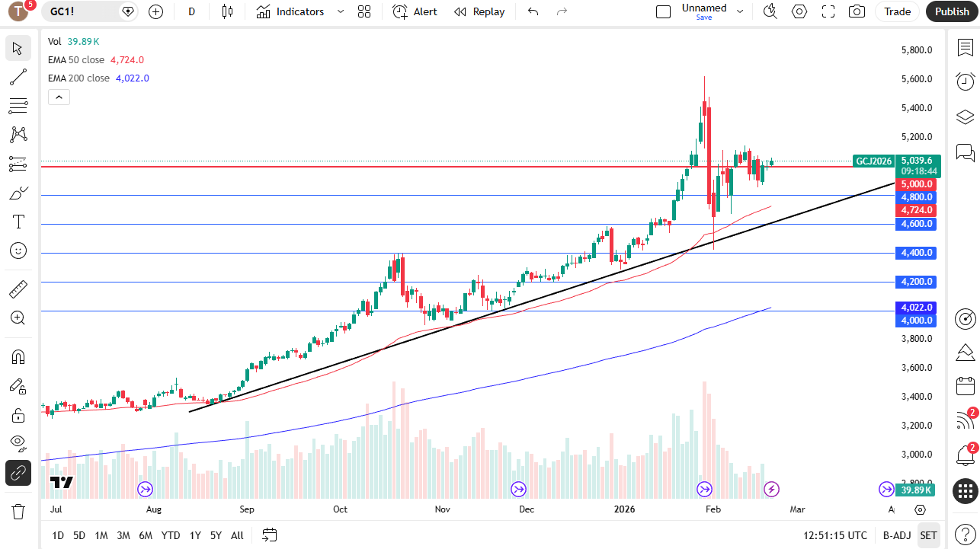Viewport: 980px width, 549px height.
Task: Open the forecasting and measurement tools
Action: click(x=18, y=164)
